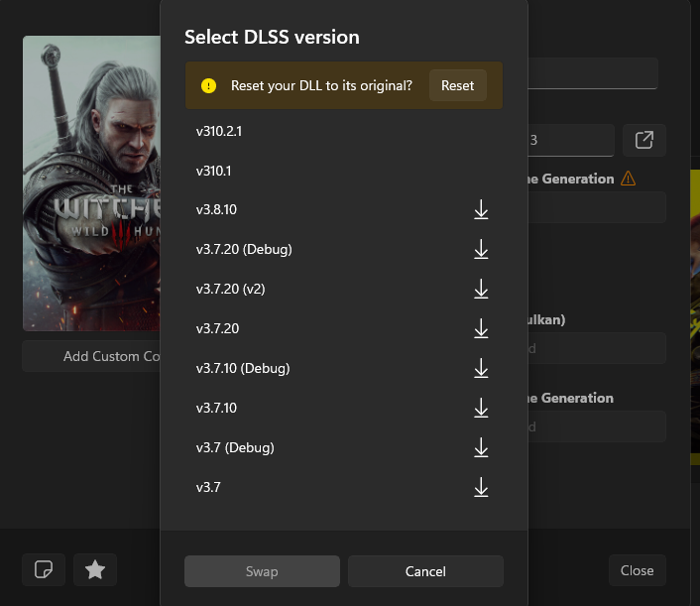Open external link icon beside text field
Image resolution: width=700 pixels, height=606 pixels.
coord(643,141)
